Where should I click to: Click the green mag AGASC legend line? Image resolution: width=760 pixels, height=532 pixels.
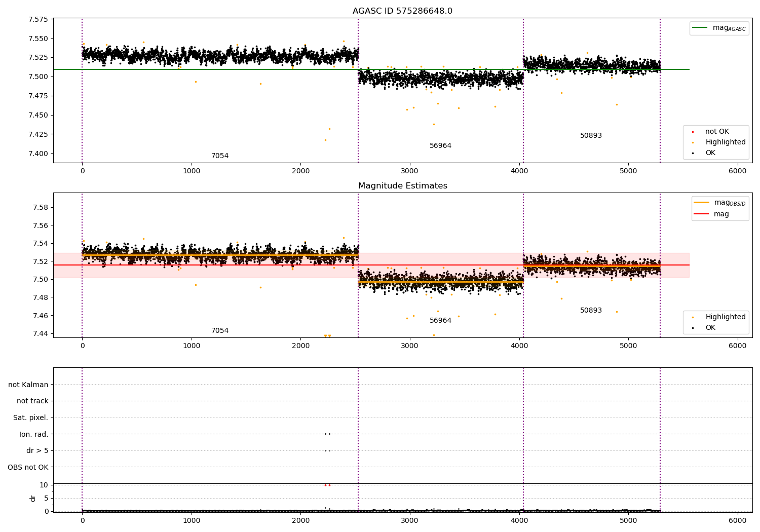[x=700, y=28]
